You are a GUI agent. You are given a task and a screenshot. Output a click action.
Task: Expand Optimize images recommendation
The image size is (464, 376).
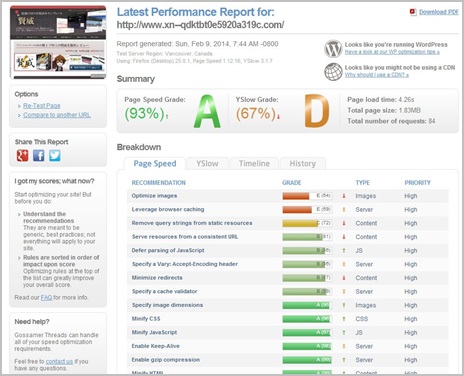154,196
